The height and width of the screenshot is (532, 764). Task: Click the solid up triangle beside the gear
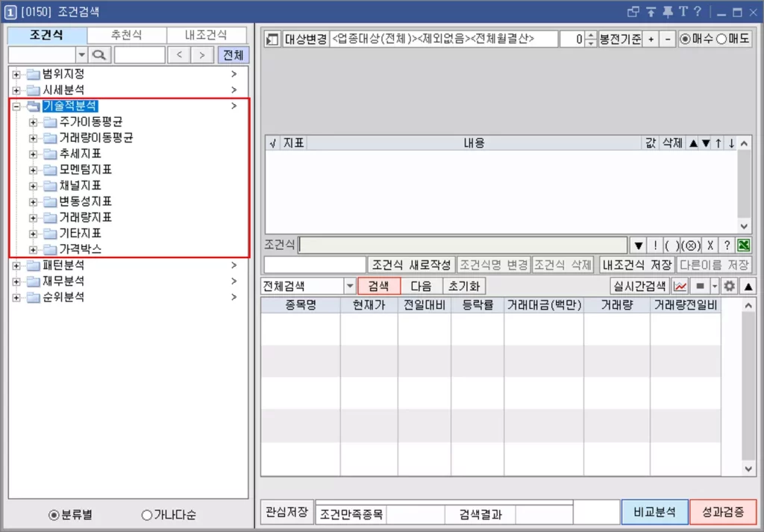[x=748, y=286]
